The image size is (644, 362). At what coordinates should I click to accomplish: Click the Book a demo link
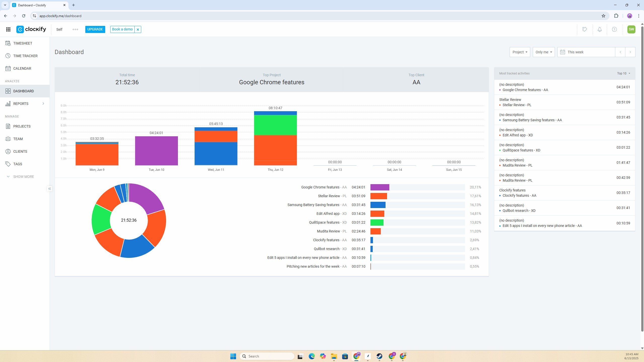[x=122, y=29]
